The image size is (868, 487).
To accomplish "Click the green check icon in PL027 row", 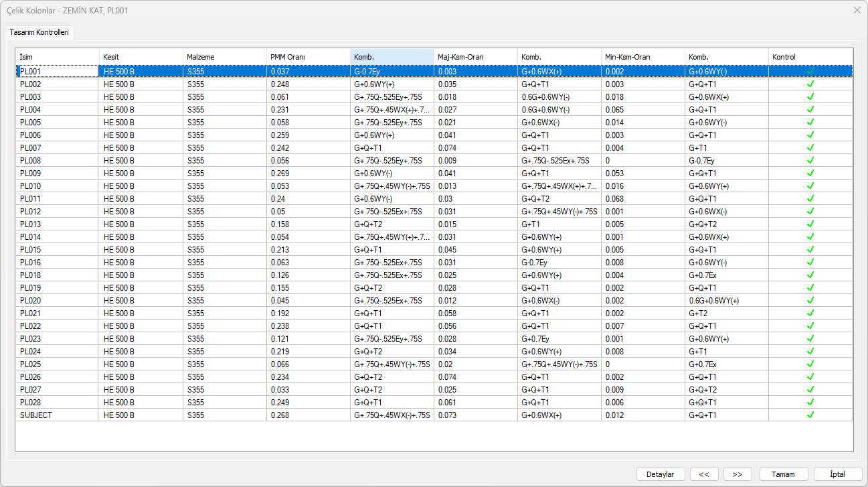I will pos(810,389).
